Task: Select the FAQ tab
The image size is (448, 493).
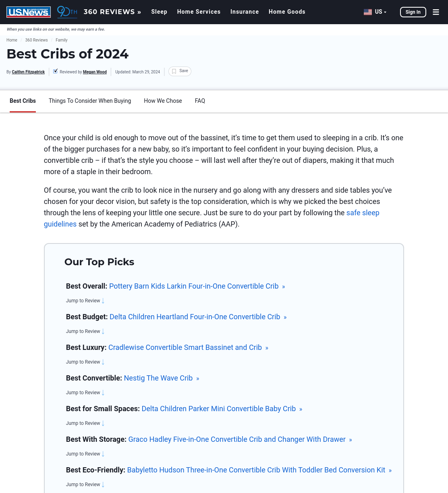Action: [x=200, y=101]
